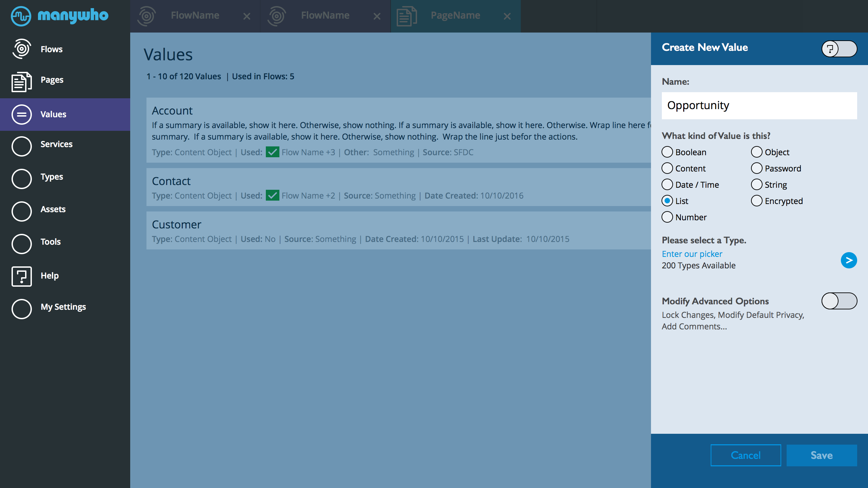
Task: Select the Object radio button
Action: [757, 152]
